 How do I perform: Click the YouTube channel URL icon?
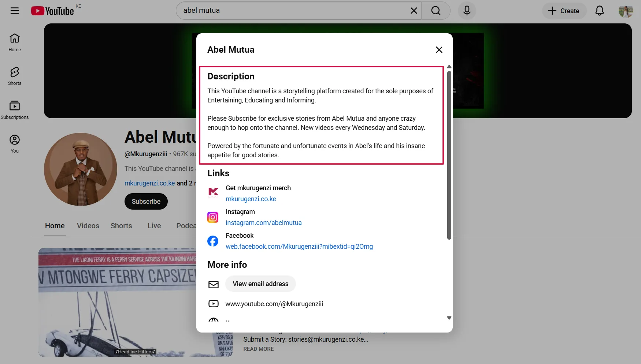(214, 304)
